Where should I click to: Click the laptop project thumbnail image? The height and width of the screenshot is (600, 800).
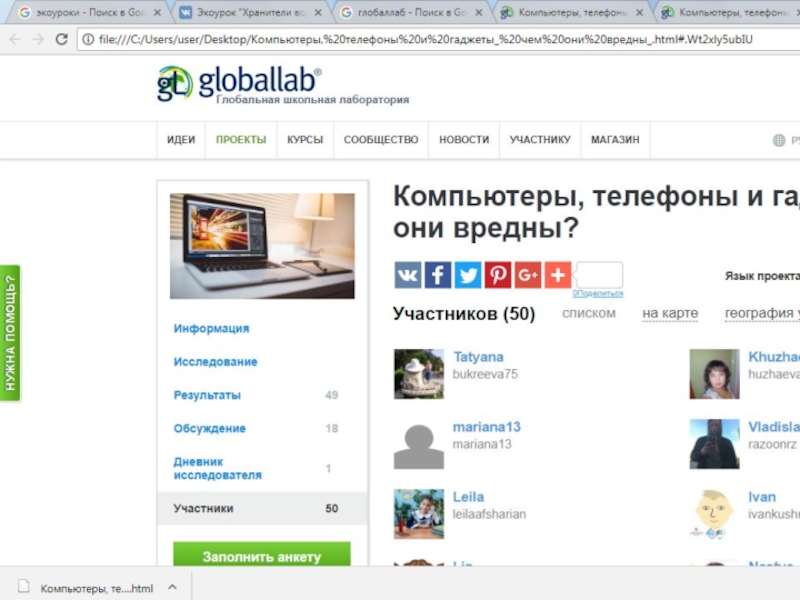(262, 246)
